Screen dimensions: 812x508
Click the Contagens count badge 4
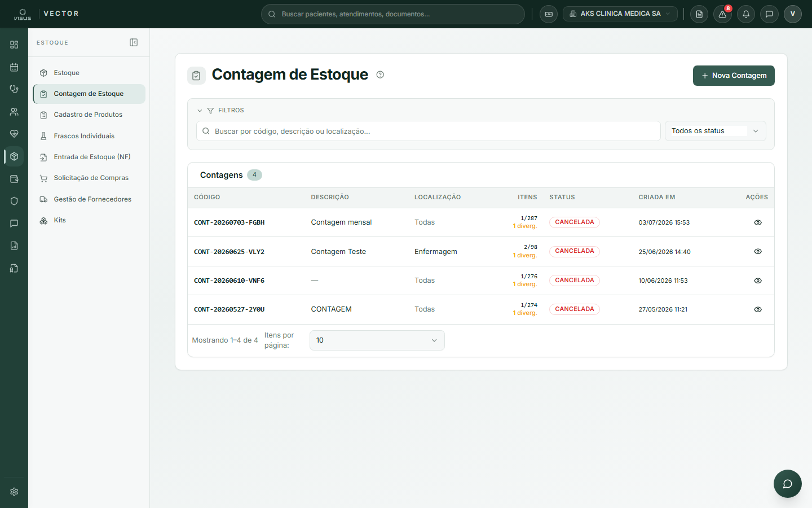coord(254,175)
